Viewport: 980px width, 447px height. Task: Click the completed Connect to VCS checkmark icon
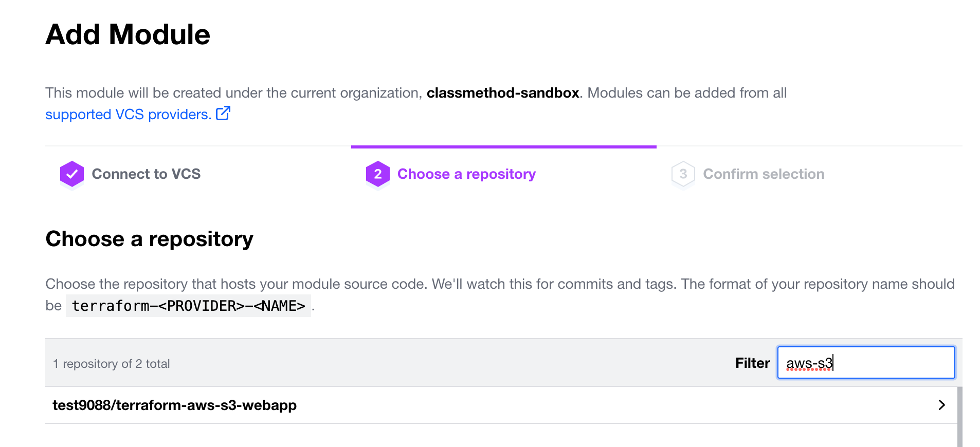click(71, 174)
